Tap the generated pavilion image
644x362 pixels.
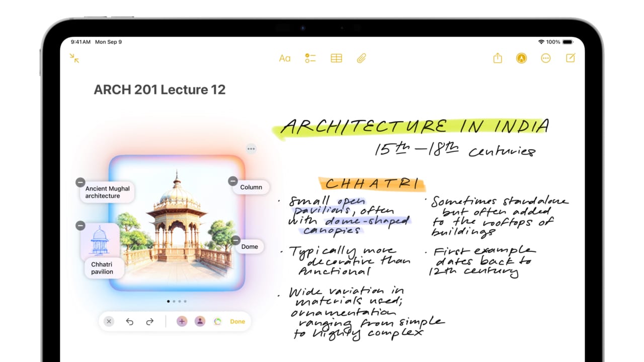pos(177,223)
